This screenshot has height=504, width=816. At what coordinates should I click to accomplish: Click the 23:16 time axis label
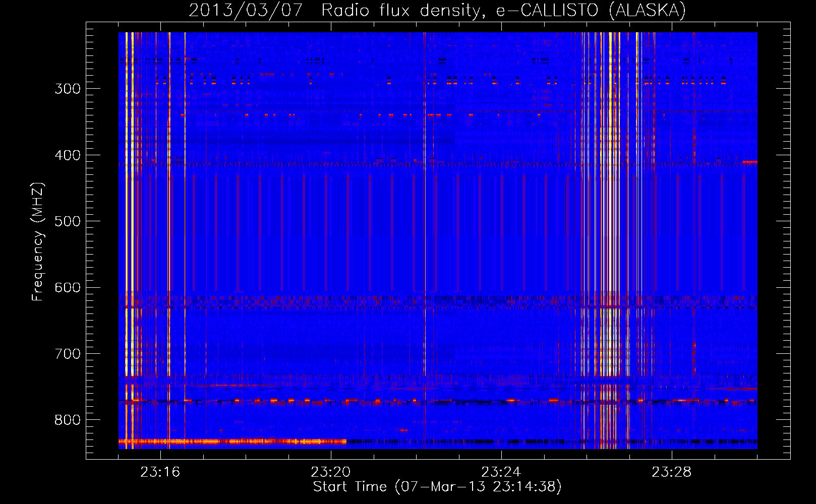(x=160, y=472)
